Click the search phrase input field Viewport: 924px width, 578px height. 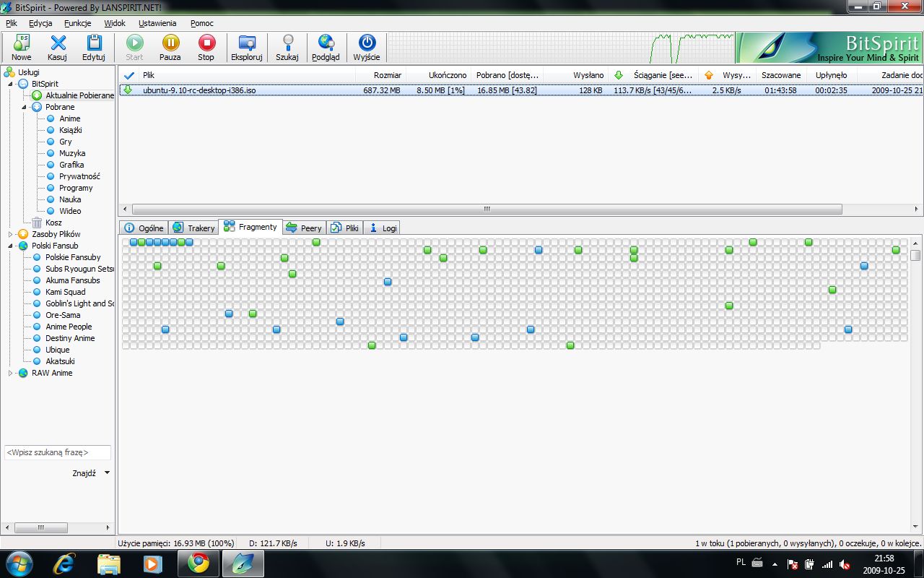coord(58,452)
